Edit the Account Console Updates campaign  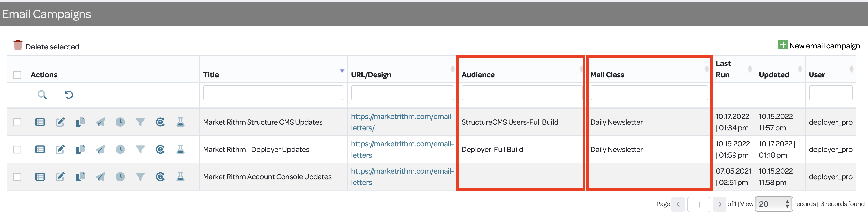[60, 177]
